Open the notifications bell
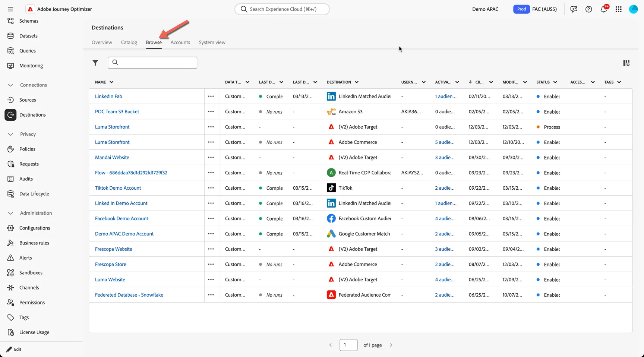The image size is (644, 357). (x=604, y=9)
